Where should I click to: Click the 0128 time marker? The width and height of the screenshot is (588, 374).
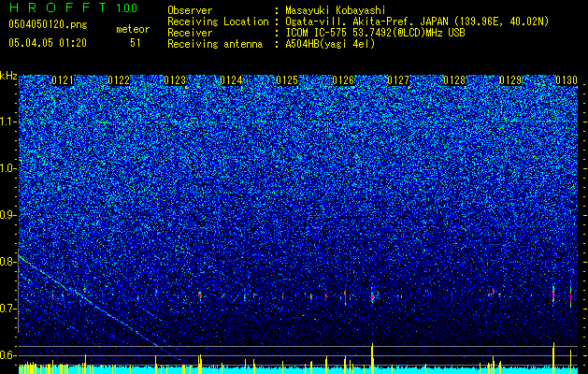coord(454,80)
